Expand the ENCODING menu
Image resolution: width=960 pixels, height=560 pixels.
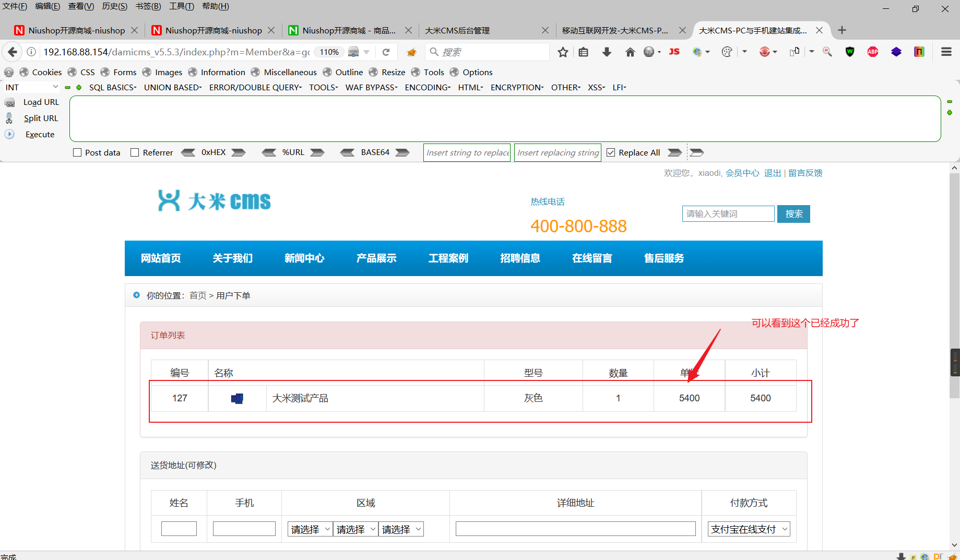[428, 87]
